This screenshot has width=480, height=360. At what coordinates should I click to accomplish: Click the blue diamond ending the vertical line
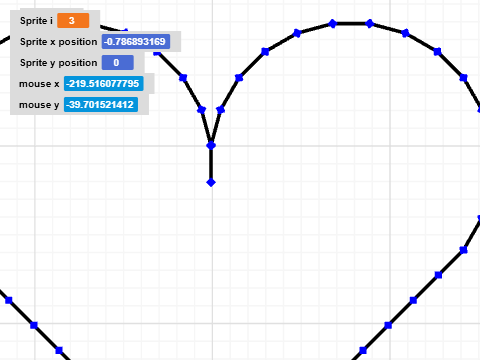click(x=211, y=182)
